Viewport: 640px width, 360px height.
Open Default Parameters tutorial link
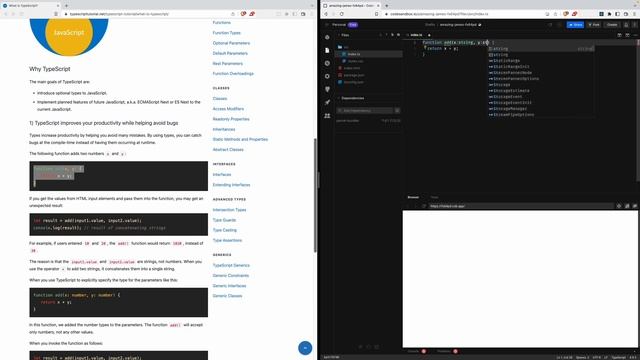(230, 53)
